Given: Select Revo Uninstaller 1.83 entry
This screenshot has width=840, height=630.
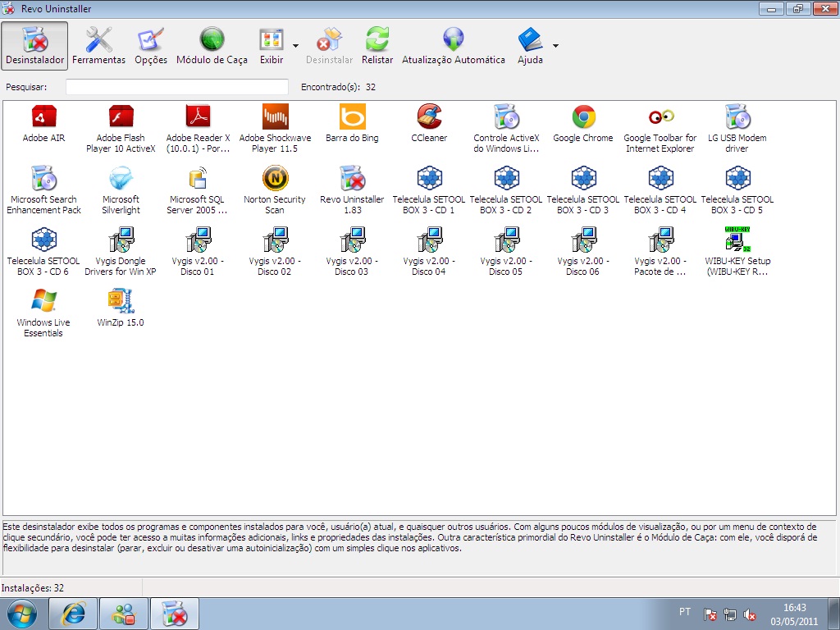Looking at the screenshot, I should tap(352, 190).
